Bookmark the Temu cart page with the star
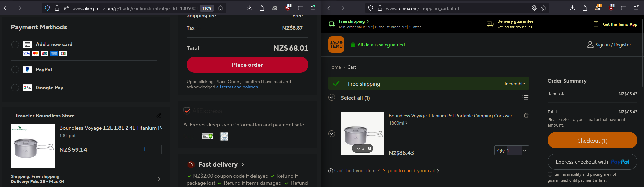This screenshot has height=187, width=644. click(x=544, y=8)
